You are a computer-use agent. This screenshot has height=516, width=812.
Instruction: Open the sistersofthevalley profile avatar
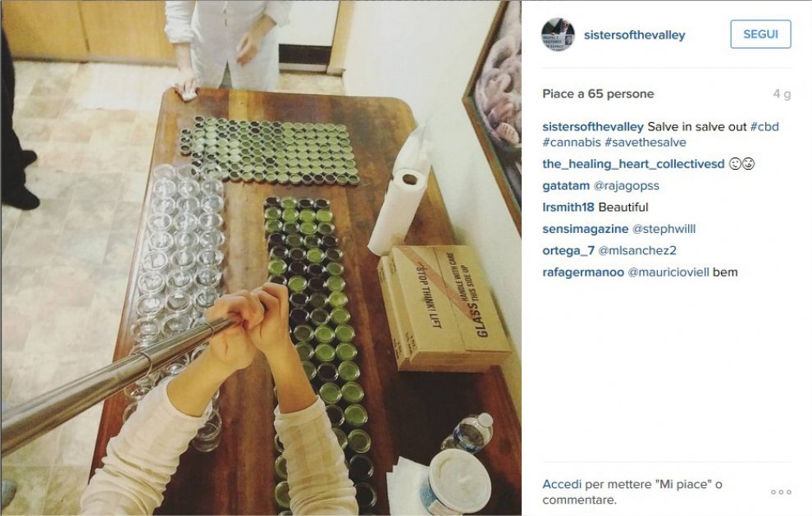click(559, 34)
